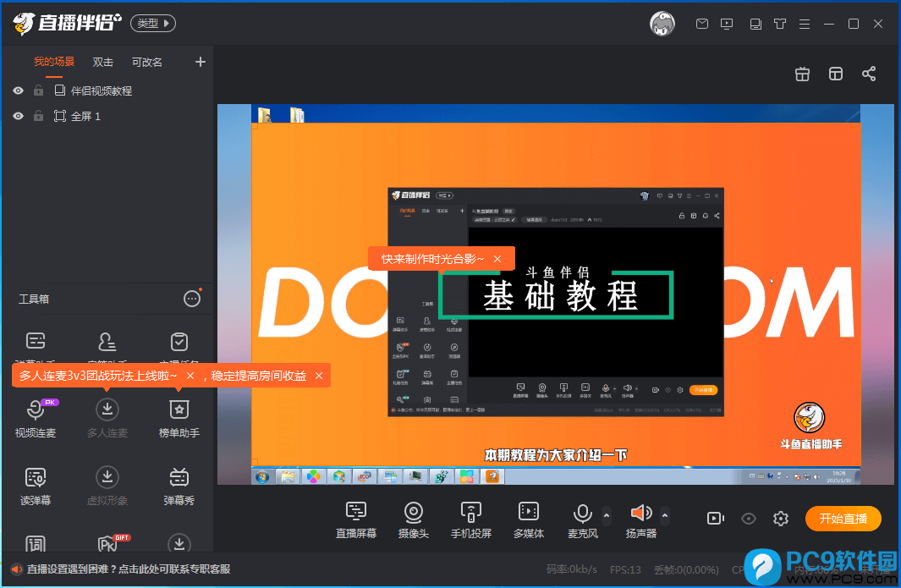Start recording with the record icon
Image resolution: width=901 pixels, height=588 pixels.
click(715, 519)
